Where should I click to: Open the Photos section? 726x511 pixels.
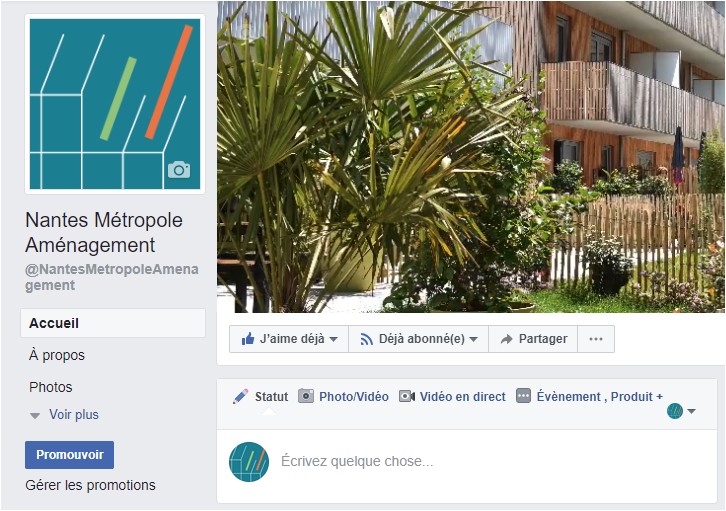(x=50, y=387)
